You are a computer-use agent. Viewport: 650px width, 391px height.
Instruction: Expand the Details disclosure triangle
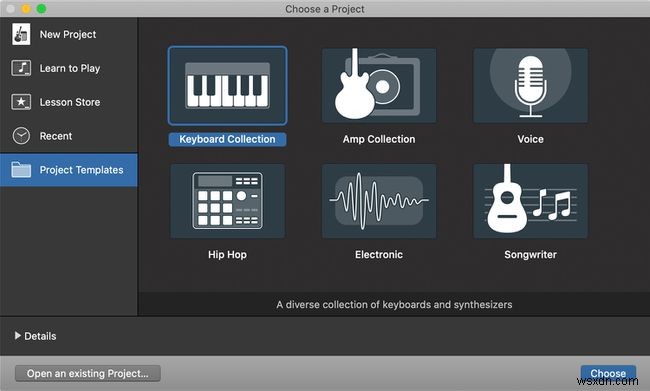click(x=17, y=335)
